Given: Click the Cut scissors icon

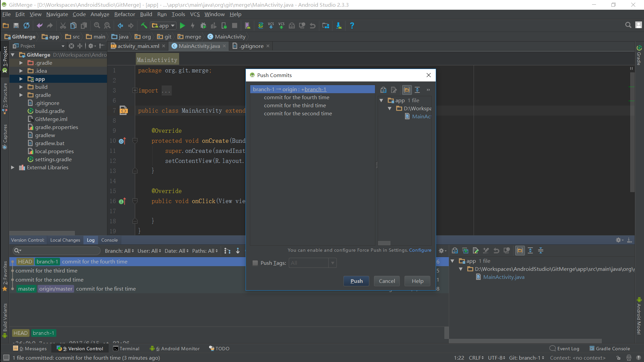Looking at the screenshot, I should coord(63,25).
